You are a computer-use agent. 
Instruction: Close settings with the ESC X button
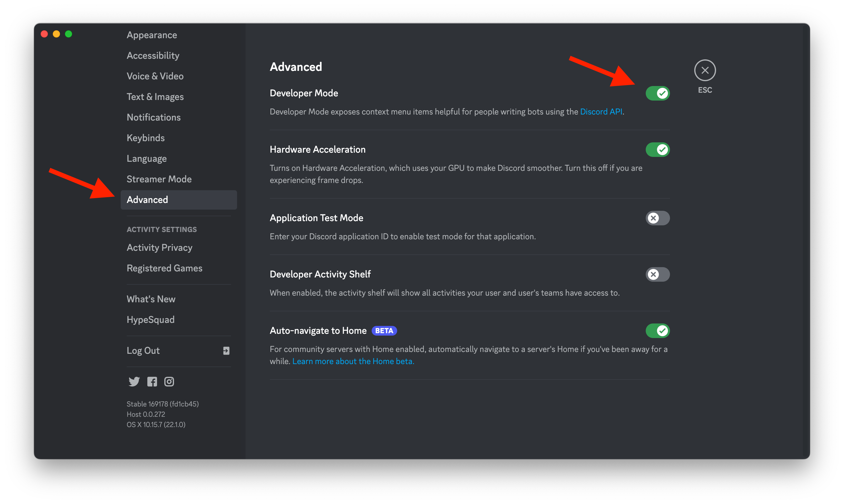pos(705,70)
